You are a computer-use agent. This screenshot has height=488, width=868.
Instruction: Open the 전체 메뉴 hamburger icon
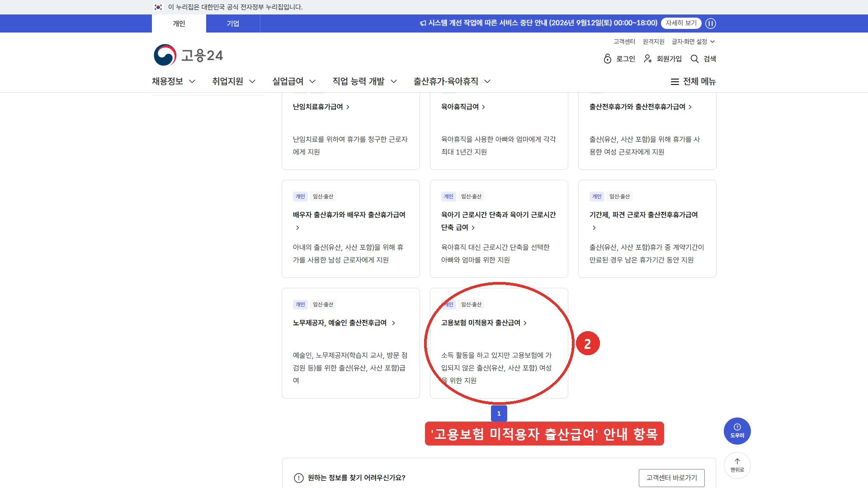(675, 82)
